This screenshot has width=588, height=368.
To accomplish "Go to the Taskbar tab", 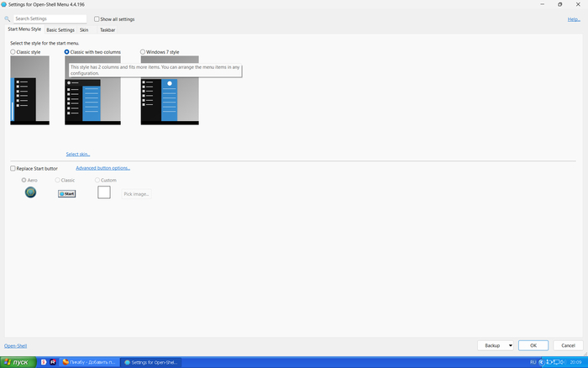I will coord(108,29).
